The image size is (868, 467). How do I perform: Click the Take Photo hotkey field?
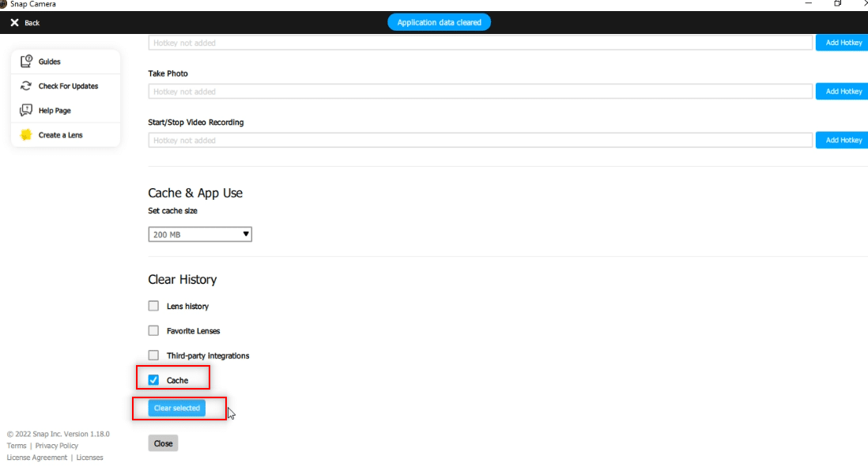click(x=480, y=92)
